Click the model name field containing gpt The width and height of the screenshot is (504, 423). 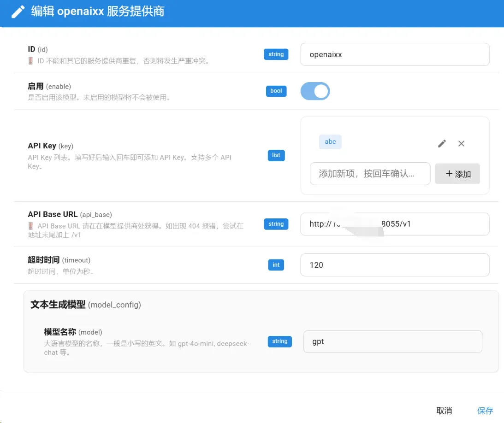392,341
